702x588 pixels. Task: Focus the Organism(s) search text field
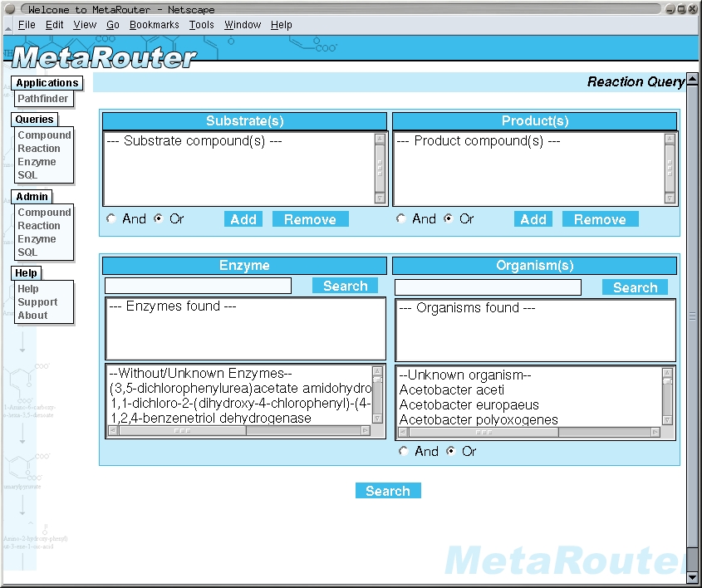pyautogui.click(x=488, y=287)
